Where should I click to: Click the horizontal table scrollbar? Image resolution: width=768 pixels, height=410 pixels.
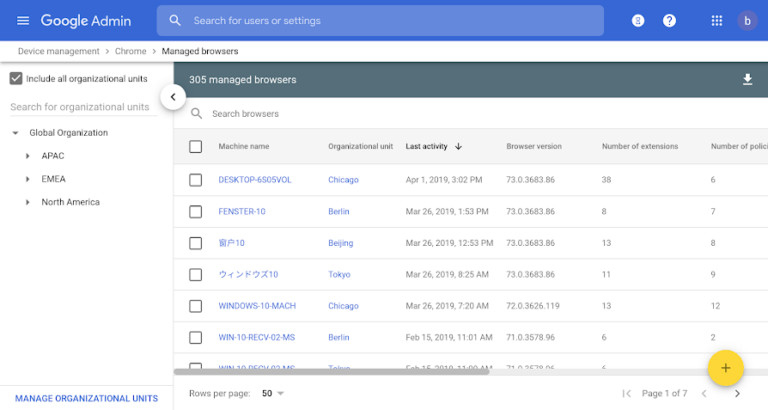coord(331,372)
